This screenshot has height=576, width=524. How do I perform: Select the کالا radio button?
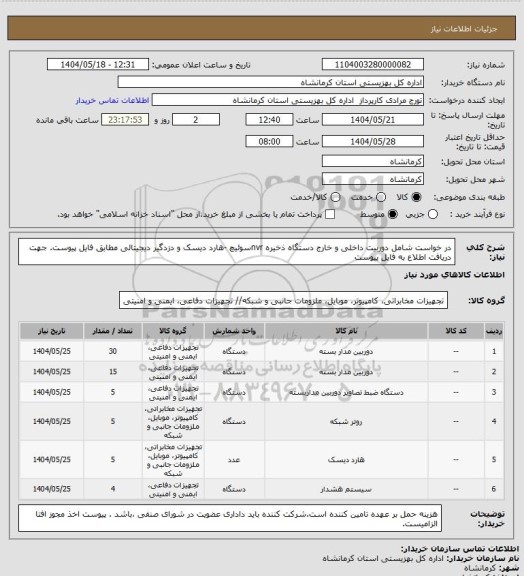coord(416,197)
